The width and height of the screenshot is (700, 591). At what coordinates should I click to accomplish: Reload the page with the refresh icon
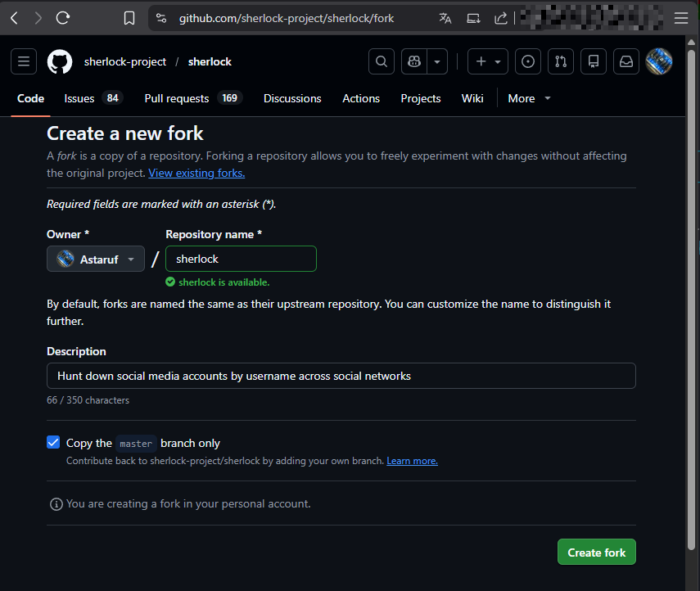pyautogui.click(x=63, y=18)
